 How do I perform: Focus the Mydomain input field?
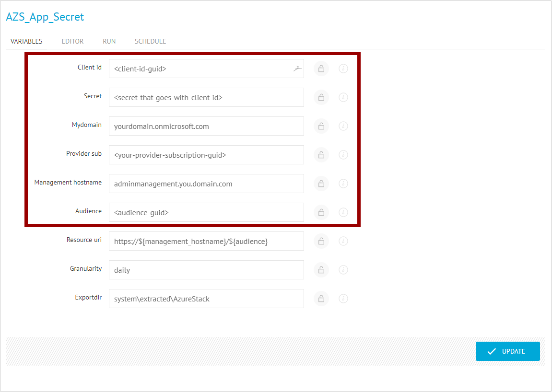(206, 127)
